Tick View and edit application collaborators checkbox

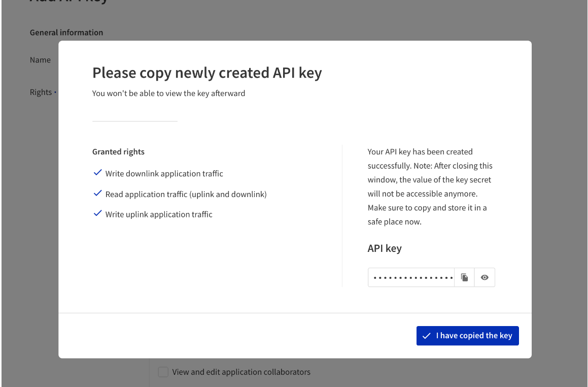click(x=163, y=372)
